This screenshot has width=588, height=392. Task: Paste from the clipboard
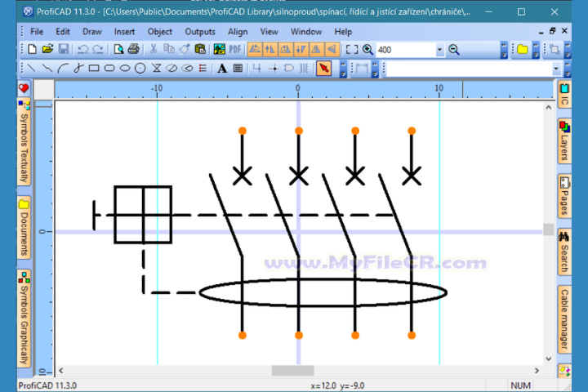(x=200, y=49)
